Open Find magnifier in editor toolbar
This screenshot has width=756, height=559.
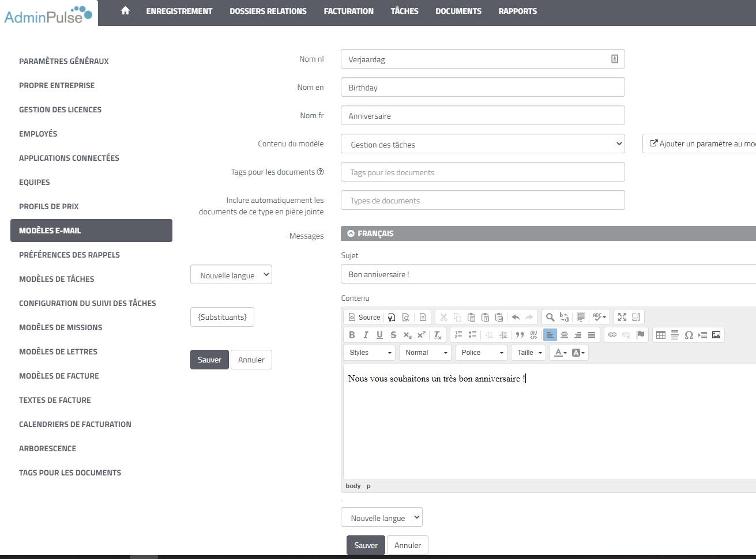click(x=550, y=317)
